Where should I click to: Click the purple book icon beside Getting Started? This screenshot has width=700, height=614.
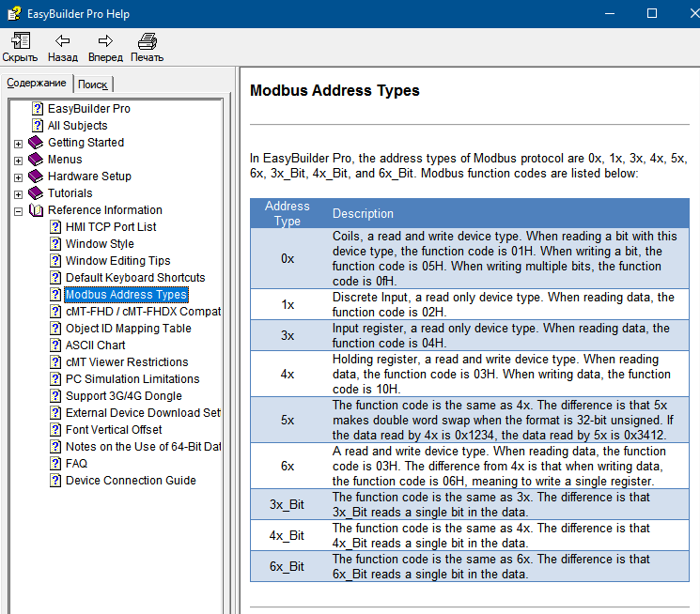point(36,143)
